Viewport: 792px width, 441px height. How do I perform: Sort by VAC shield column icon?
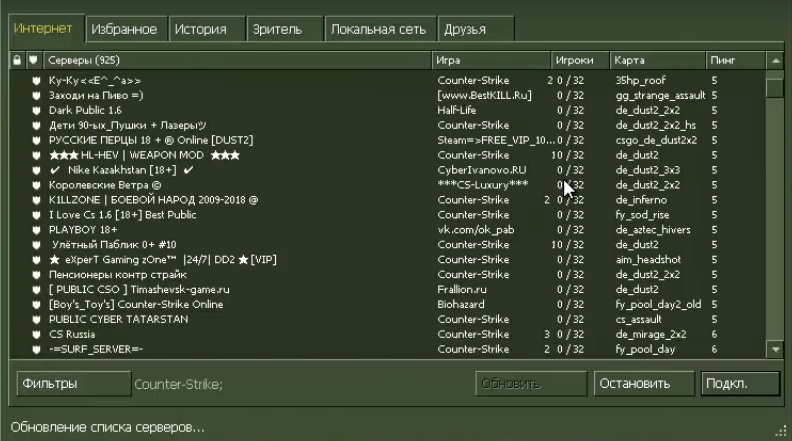click(33, 60)
